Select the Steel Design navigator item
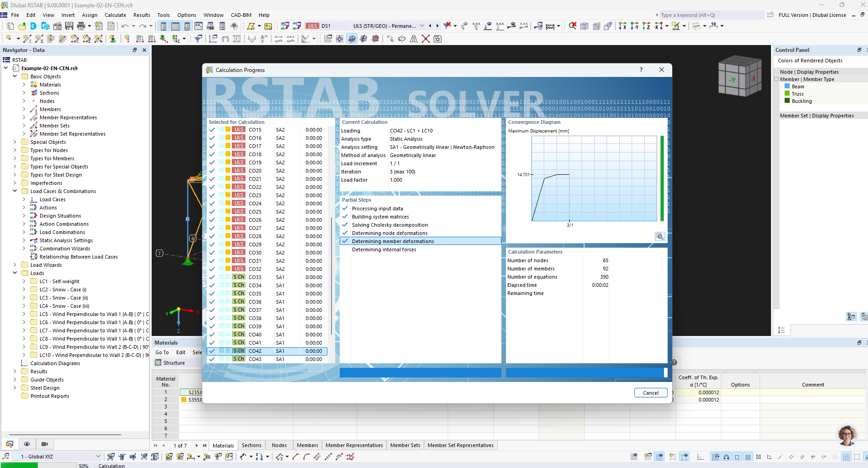The width and height of the screenshot is (868, 468). pos(45,388)
